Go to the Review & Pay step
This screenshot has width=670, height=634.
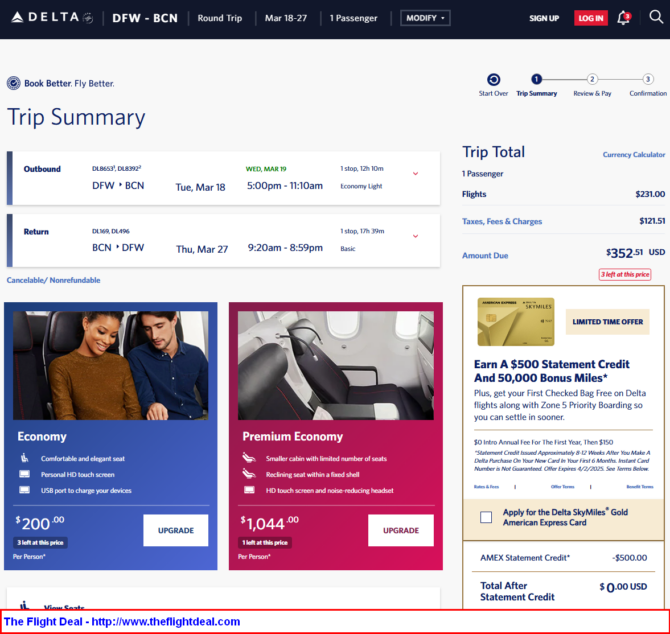[592, 85]
